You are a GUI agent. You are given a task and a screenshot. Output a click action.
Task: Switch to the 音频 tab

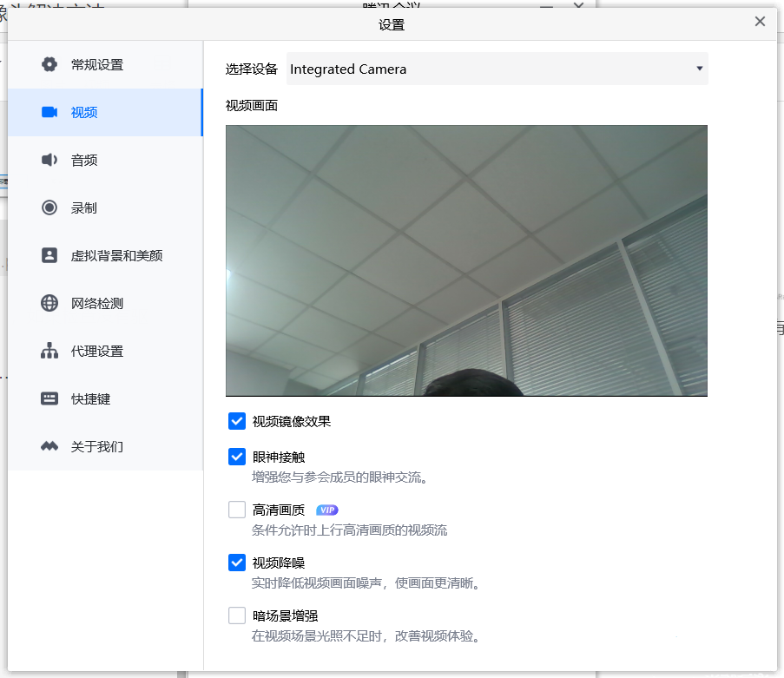click(106, 160)
